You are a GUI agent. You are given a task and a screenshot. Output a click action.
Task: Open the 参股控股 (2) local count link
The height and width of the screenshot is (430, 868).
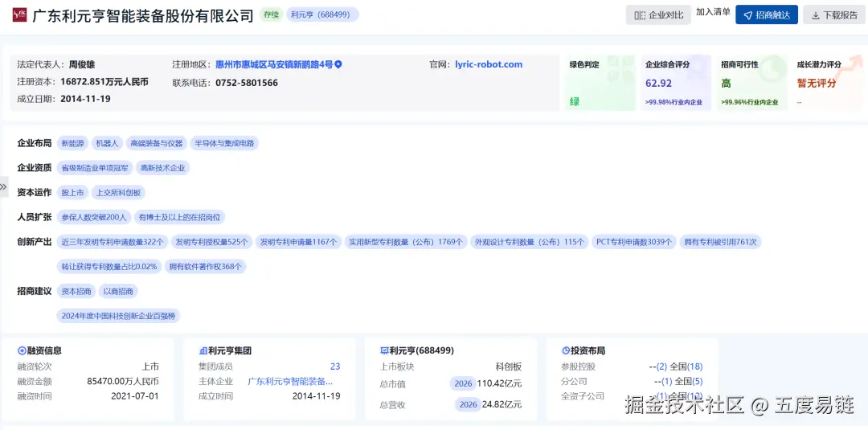[x=661, y=367]
